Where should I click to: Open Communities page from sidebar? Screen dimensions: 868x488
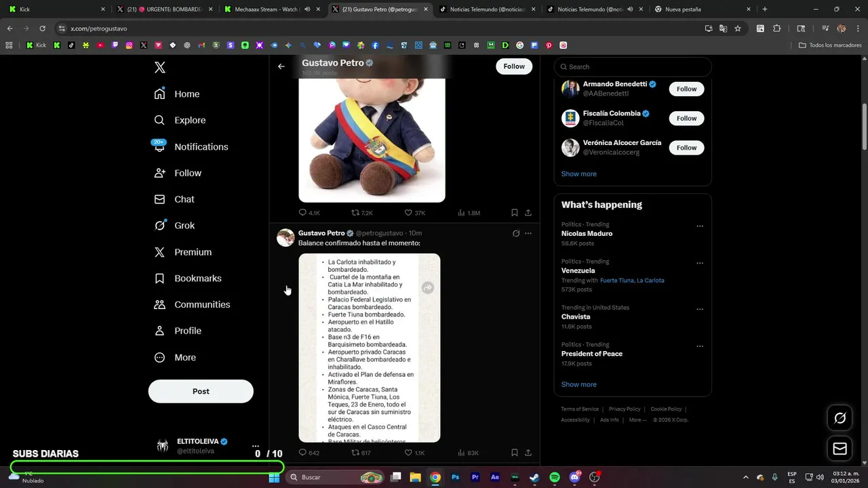[192, 304]
